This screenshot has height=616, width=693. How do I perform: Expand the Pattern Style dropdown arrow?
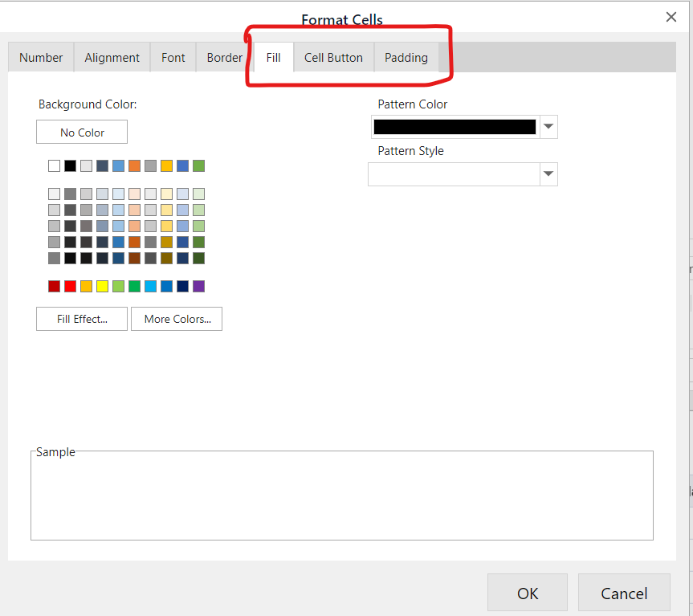coord(549,174)
